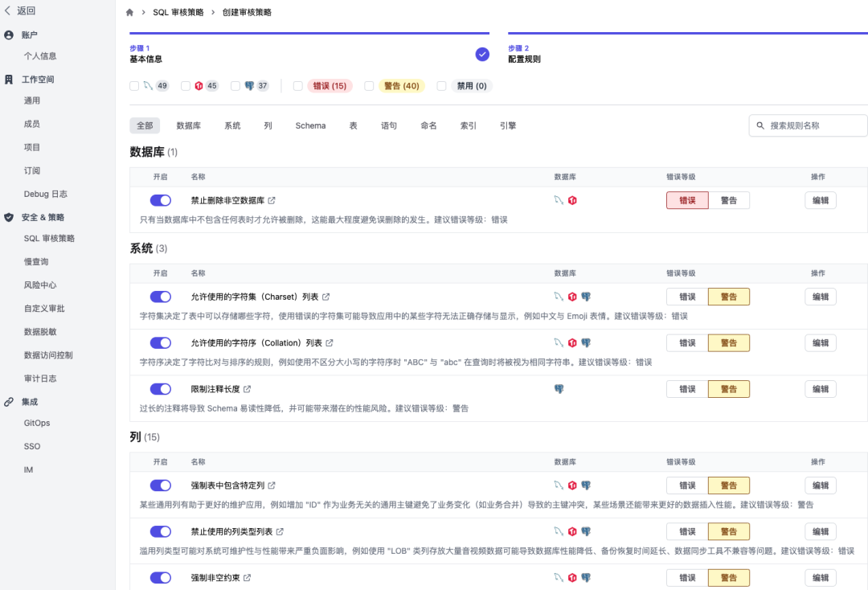Open external link for 强制非空约束 rule
This screenshot has height=590, width=868.
(x=248, y=578)
